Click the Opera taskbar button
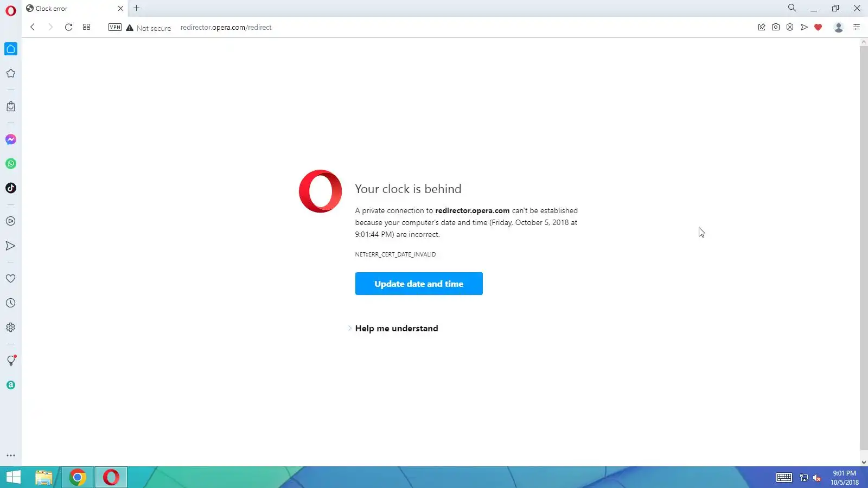This screenshot has height=488, width=868. (111, 477)
